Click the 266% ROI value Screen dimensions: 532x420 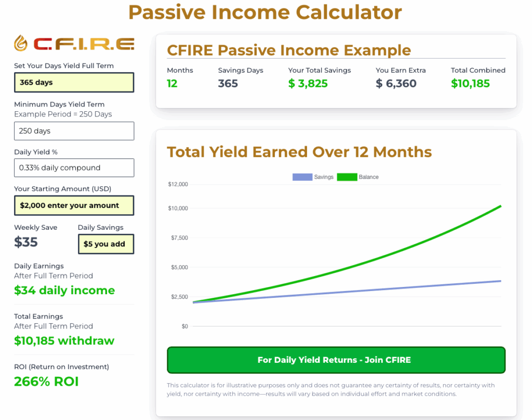tap(46, 382)
